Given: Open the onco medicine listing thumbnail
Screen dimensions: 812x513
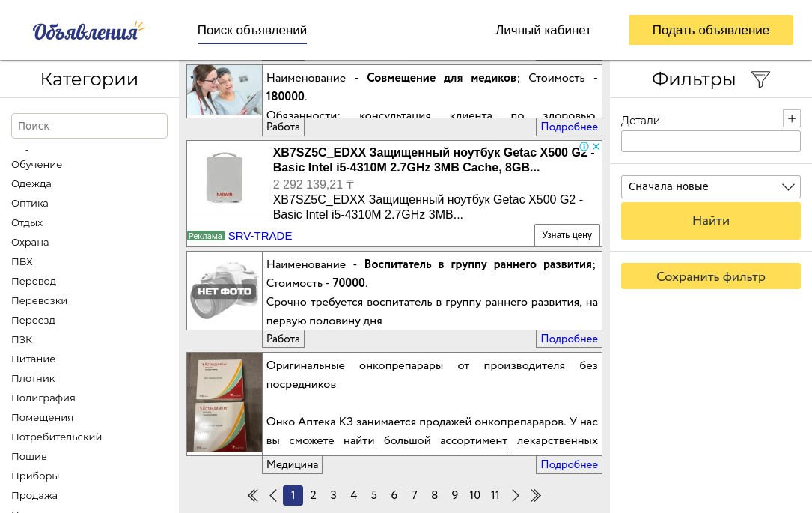Looking at the screenshot, I should (225, 403).
